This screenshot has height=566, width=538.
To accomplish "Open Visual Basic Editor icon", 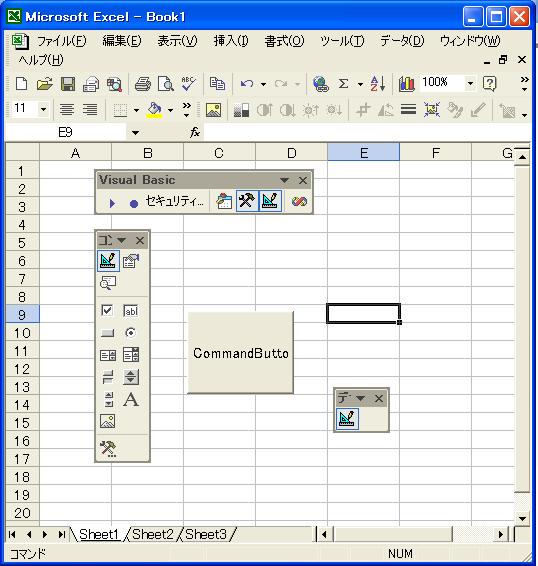I will tap(224, 201).
